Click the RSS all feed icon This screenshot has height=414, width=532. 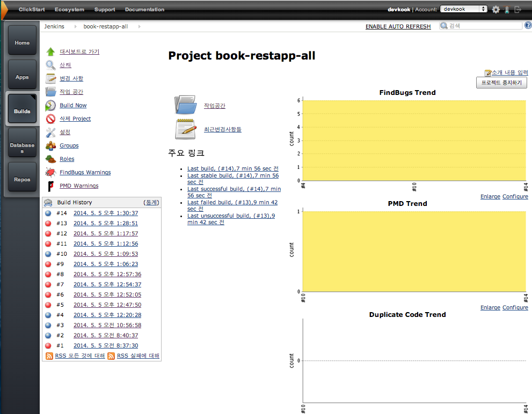[49, 356]
